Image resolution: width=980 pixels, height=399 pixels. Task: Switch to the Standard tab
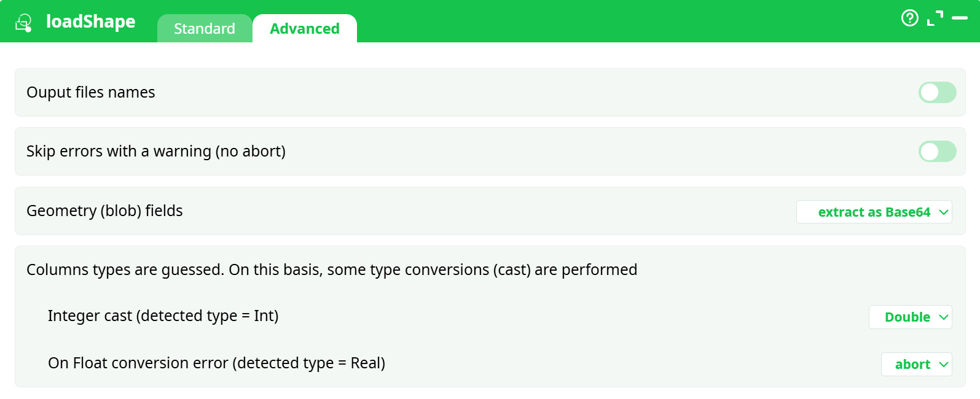click(205, 28)
